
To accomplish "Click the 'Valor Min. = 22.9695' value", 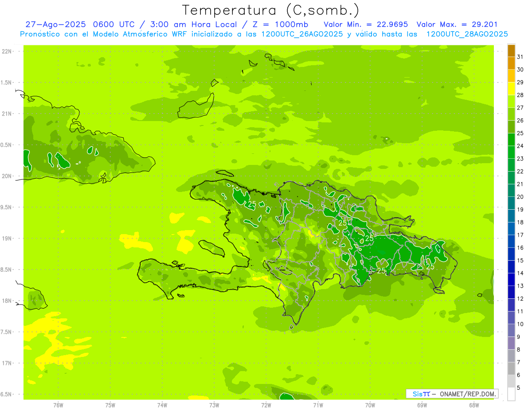I will point(366,24).
